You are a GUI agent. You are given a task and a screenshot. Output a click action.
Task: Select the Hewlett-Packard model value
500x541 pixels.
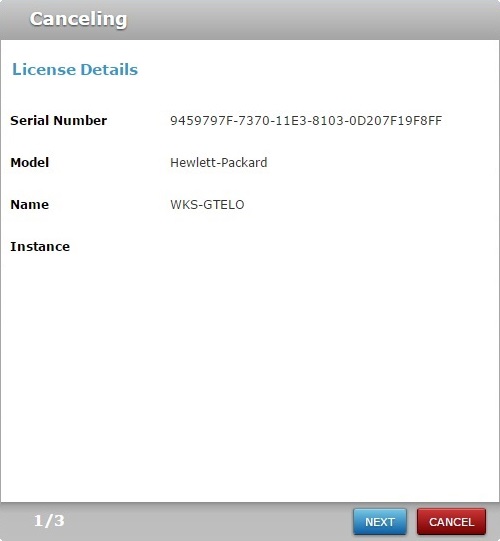click(x=219, y=163)
